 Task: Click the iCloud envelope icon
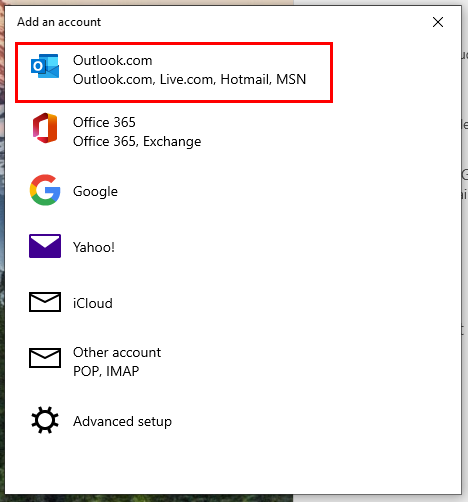tap(45, 302)
